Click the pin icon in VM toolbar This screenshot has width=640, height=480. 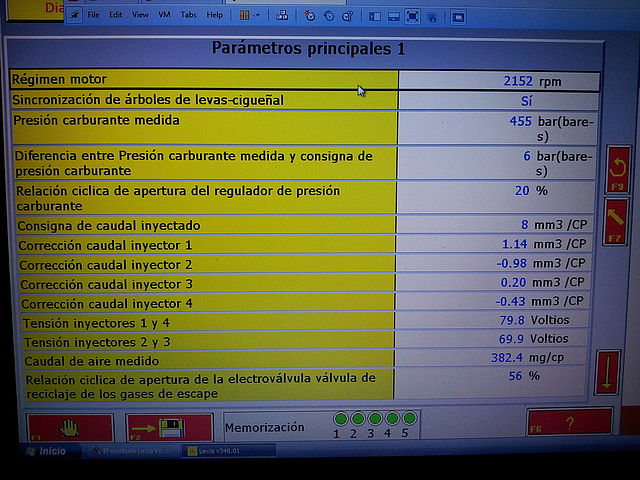click(x=76, y=16)
